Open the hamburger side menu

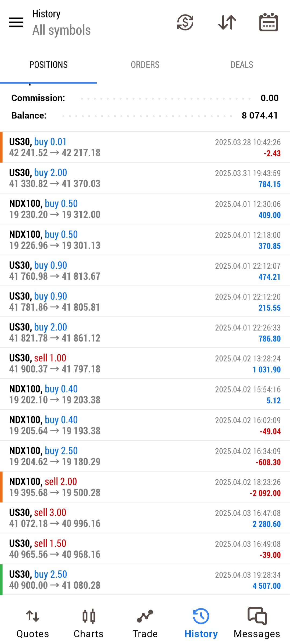point(16,22)
